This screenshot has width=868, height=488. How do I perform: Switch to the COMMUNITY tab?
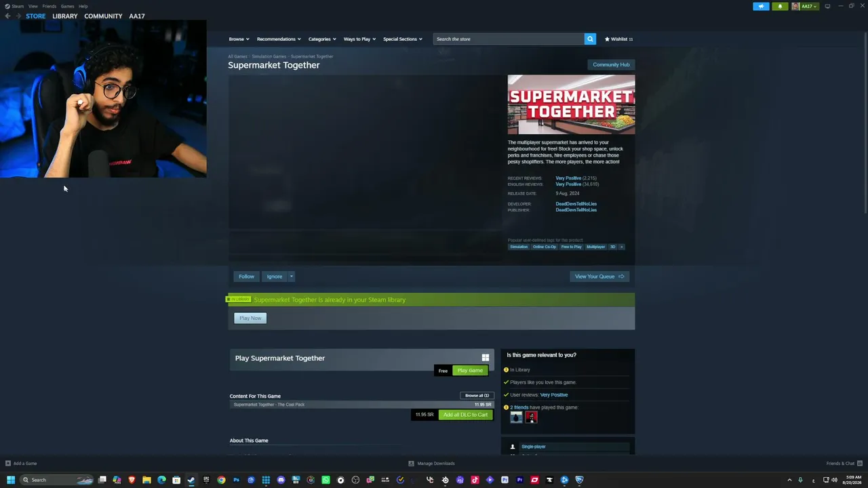(103, 16)
